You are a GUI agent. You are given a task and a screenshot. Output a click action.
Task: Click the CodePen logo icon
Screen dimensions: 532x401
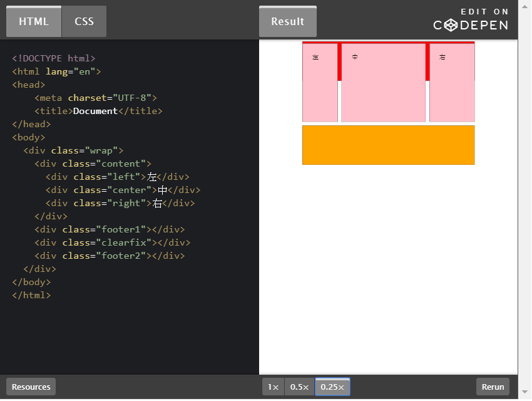451,25
